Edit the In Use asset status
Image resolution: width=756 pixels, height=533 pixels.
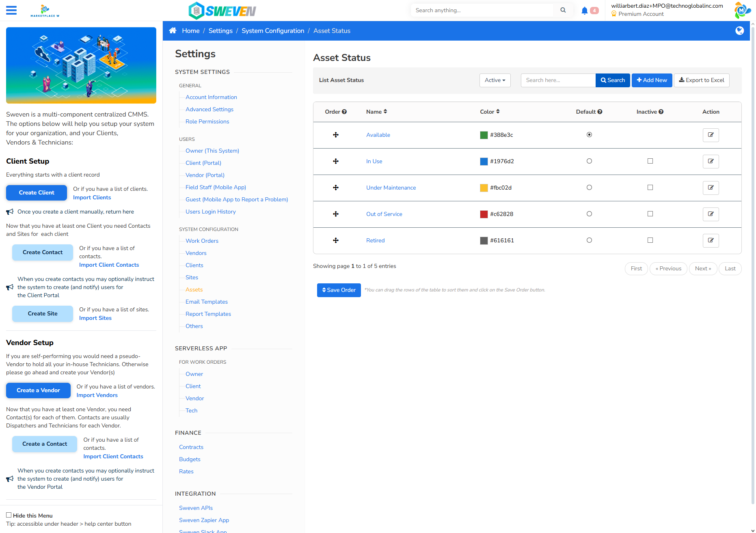pyautogui.click(x=711, y=161)
